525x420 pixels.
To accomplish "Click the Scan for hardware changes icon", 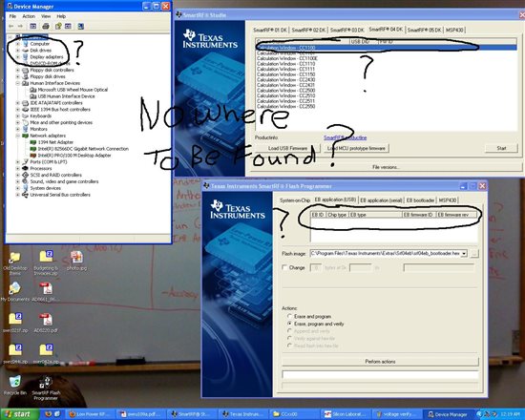I will point(81,26).
